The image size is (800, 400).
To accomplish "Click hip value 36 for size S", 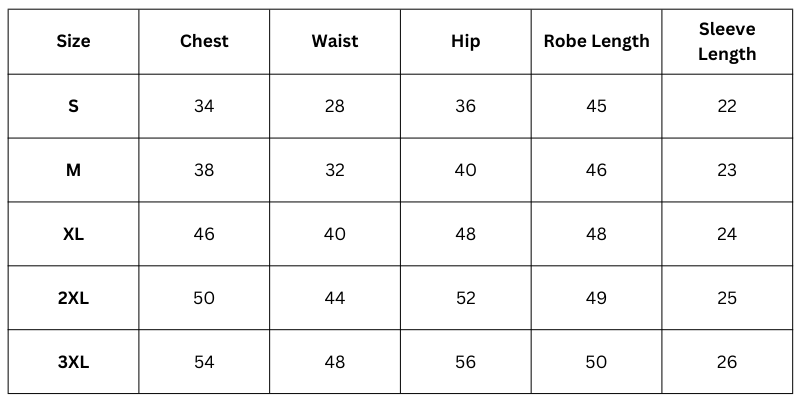I will click(x=465, y=106).
